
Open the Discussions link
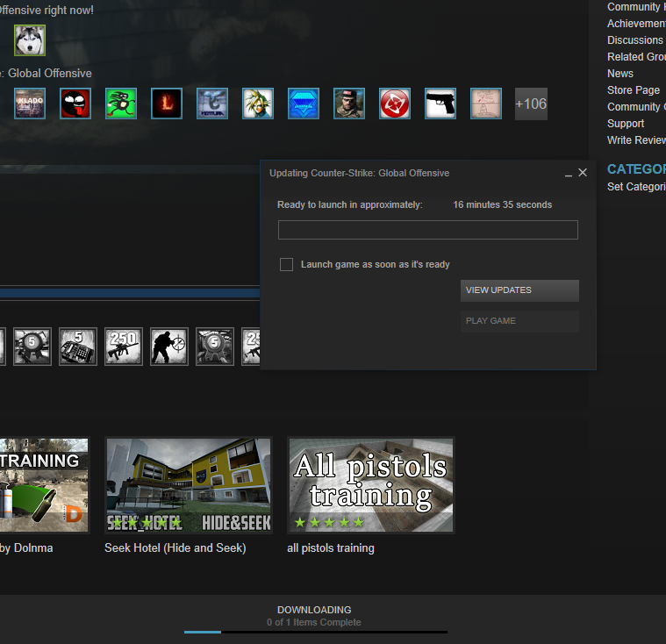(635, 40)
